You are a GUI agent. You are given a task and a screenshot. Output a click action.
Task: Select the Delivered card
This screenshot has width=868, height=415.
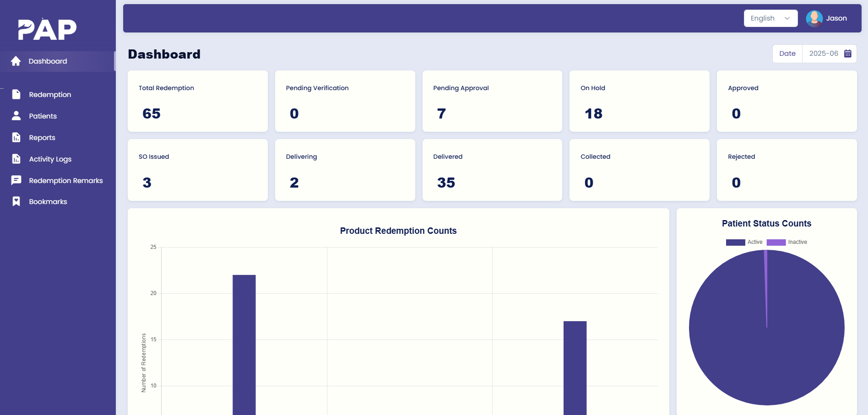point(492,170)
